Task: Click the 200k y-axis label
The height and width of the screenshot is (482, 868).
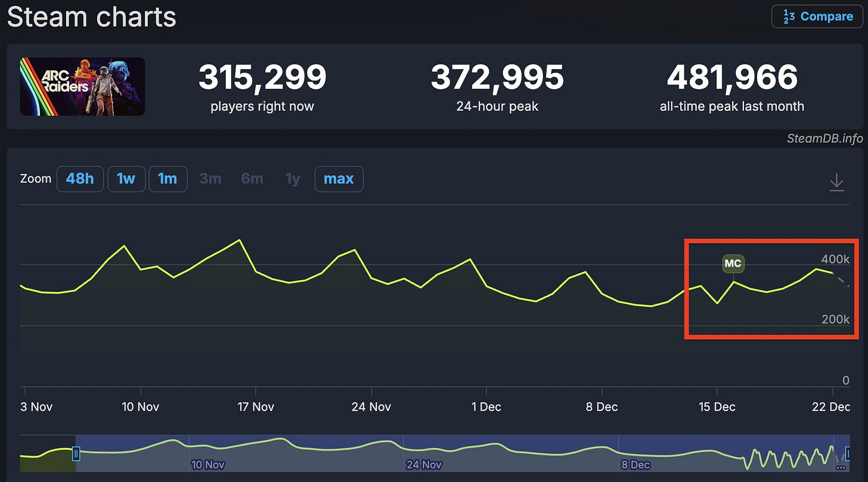Action: pos(835,319)
